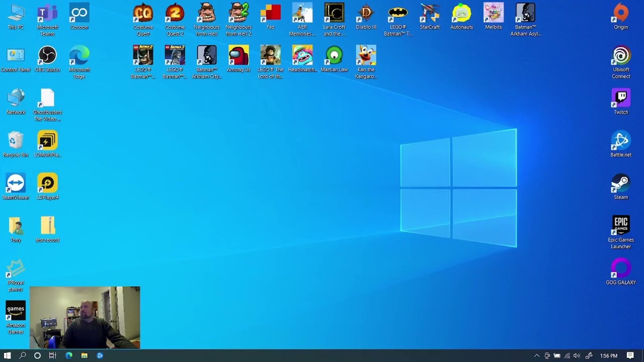
Task: Select the test record folder
Action: point(47,230)
